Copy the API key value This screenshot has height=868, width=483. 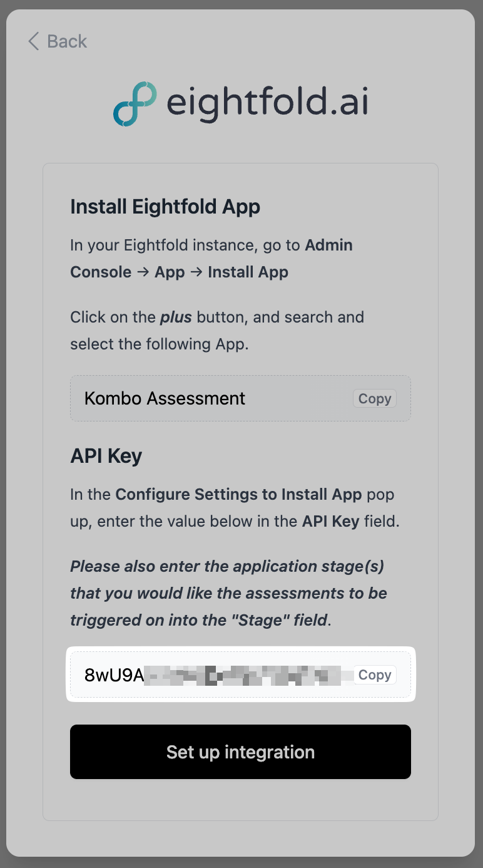tap(374, 675)
